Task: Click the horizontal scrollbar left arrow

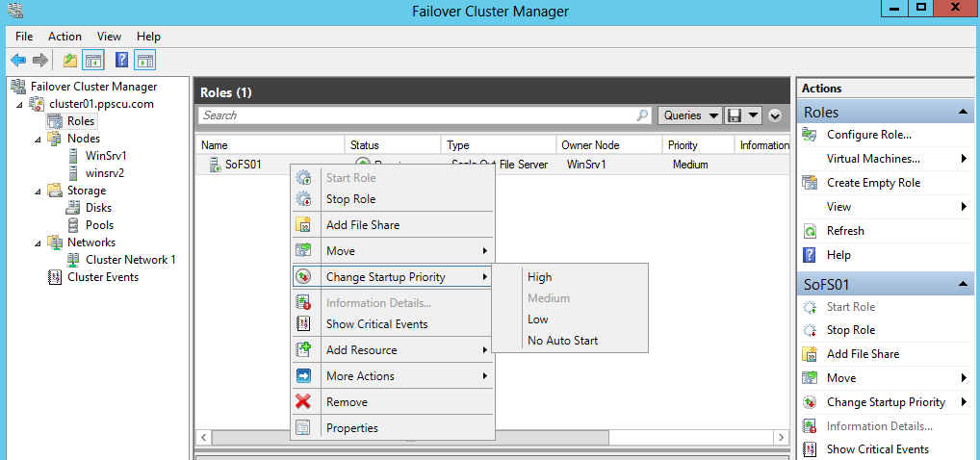Action: (203, 437)
